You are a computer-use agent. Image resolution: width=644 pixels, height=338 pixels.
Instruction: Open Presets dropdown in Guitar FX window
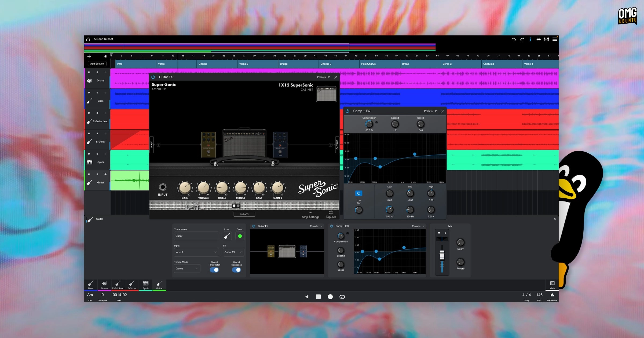point(324,77)
